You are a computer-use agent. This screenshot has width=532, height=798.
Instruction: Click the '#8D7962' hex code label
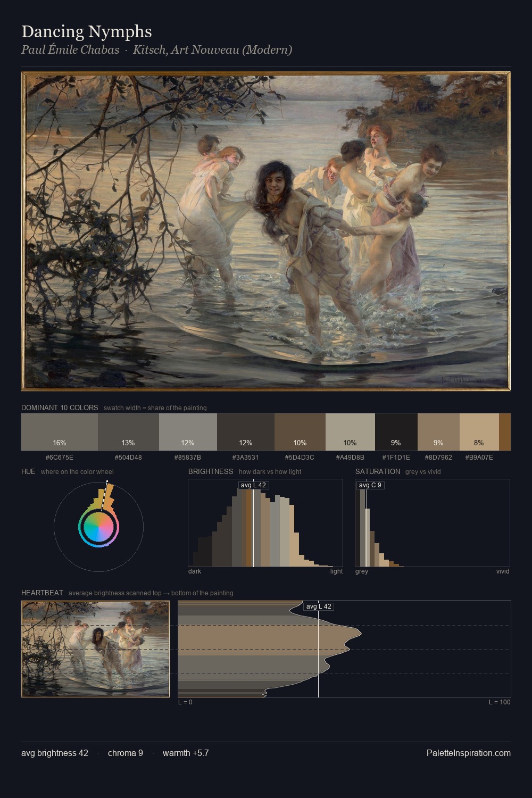[x=438, y=458]
